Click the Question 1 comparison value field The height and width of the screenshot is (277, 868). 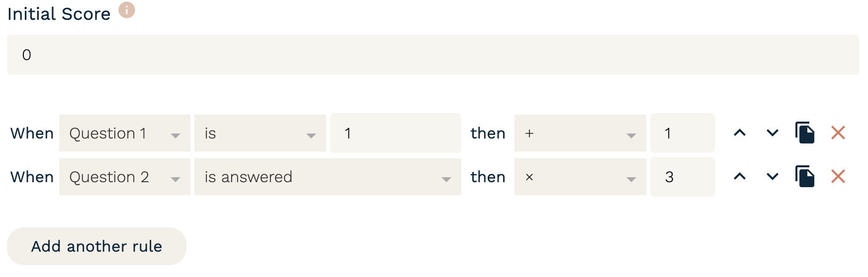(x=395, y=133)
